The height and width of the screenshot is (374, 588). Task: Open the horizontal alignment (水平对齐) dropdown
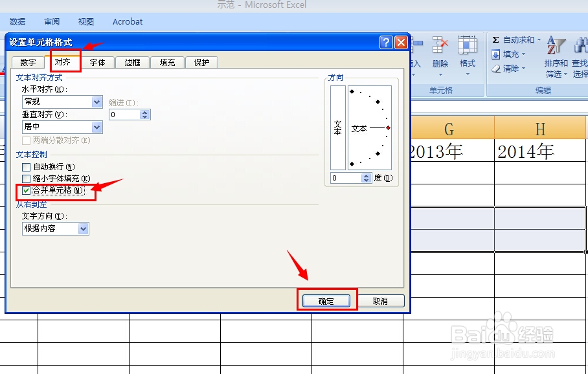(96, 102)
